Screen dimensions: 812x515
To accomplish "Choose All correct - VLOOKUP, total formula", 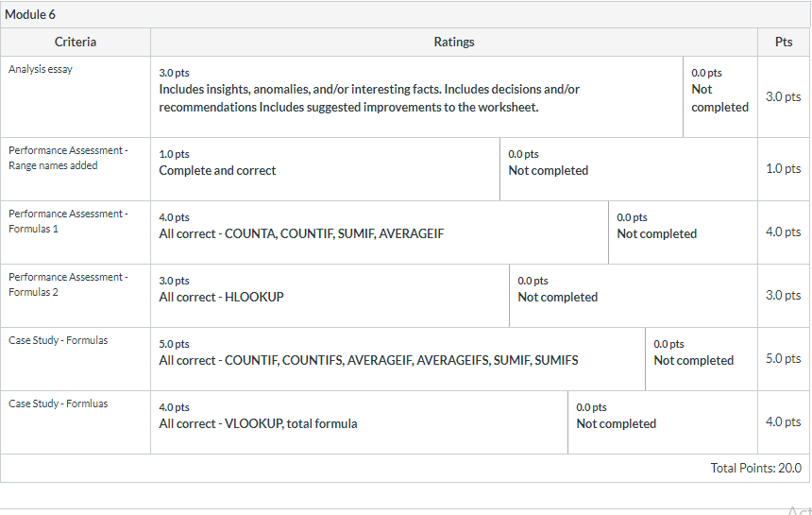I will click(x=360, y=421).
